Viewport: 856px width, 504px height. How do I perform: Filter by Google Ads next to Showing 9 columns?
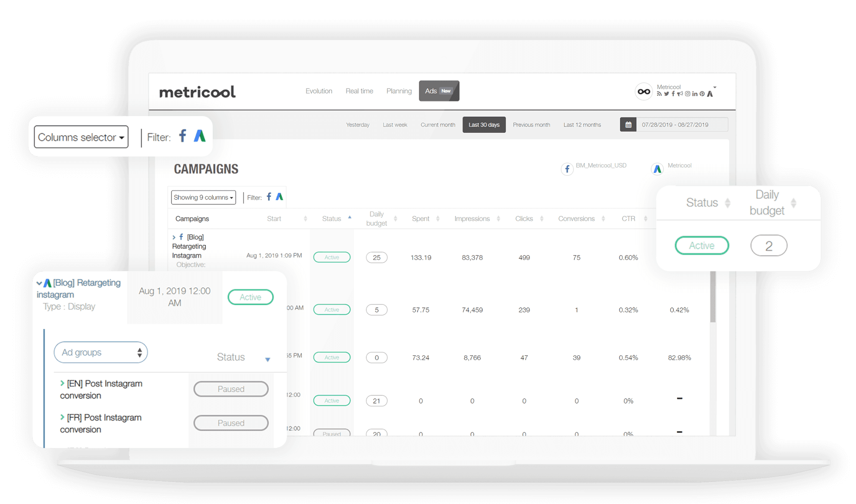pyautogui.click(x=280, y=197)
